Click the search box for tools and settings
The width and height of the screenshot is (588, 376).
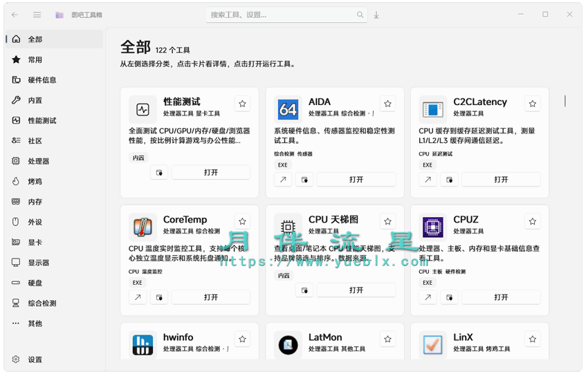(x=286, y=15)
